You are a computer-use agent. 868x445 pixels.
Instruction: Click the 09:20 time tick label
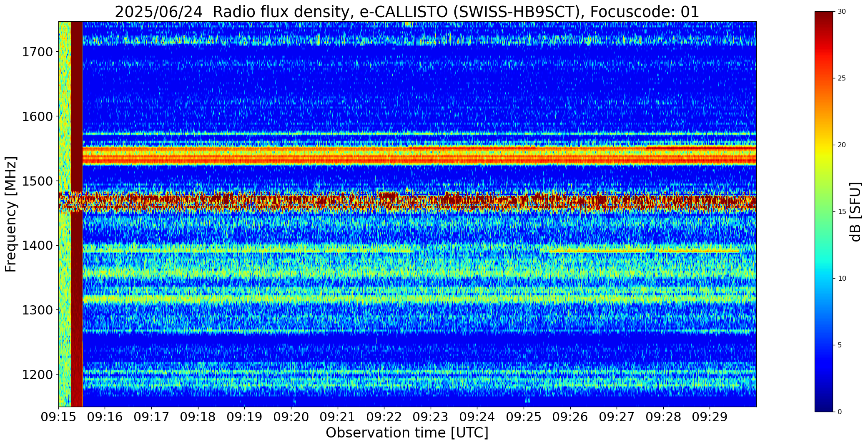pos(291,417)
